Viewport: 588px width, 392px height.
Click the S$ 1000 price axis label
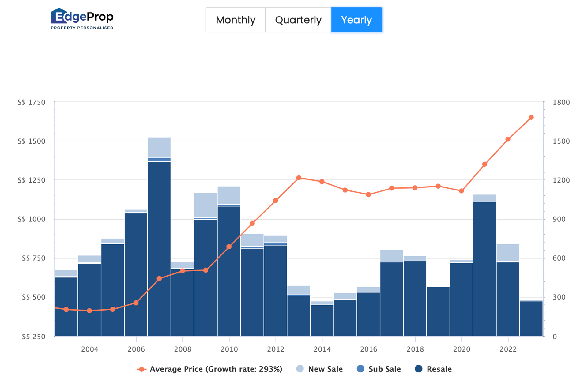tap(31, 219)
